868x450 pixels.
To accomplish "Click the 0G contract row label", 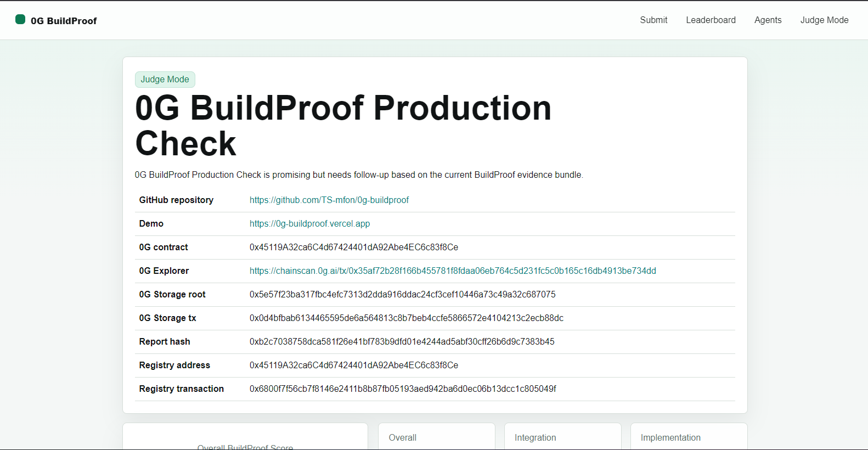I will tap(164, 247).
